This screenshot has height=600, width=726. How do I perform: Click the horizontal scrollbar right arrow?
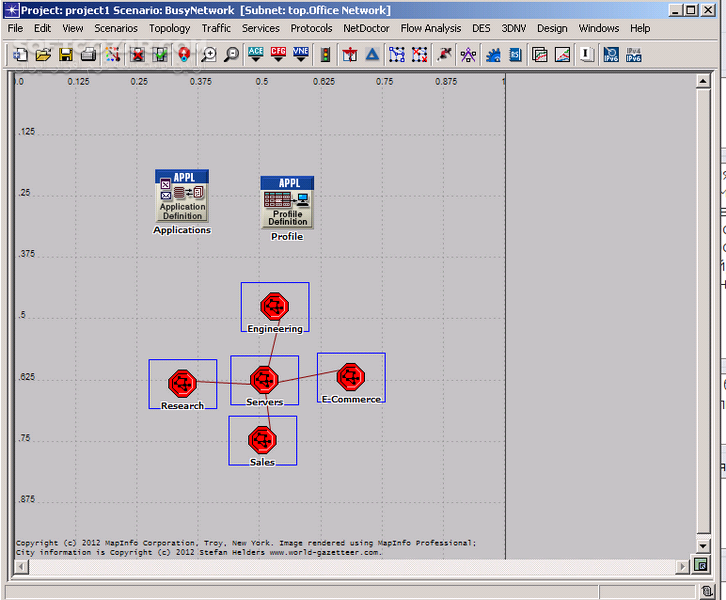682,566
